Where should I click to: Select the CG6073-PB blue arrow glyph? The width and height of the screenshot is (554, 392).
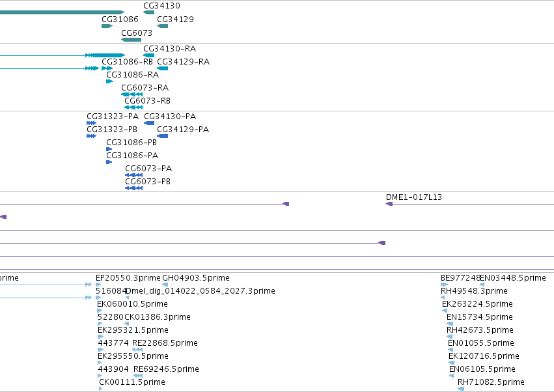pos(134,188)
